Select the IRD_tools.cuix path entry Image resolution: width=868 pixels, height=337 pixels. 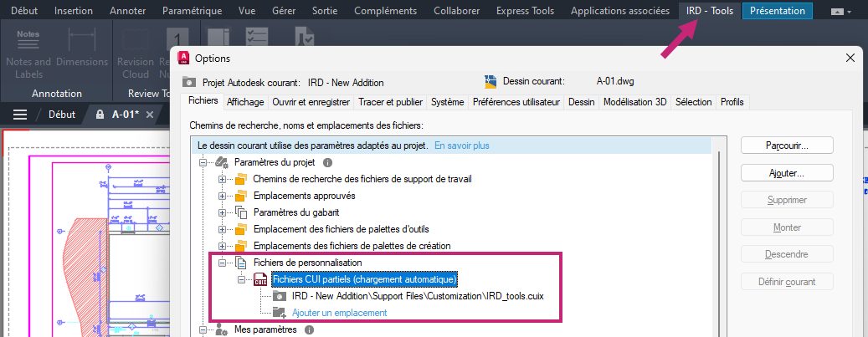click(420, 296)
